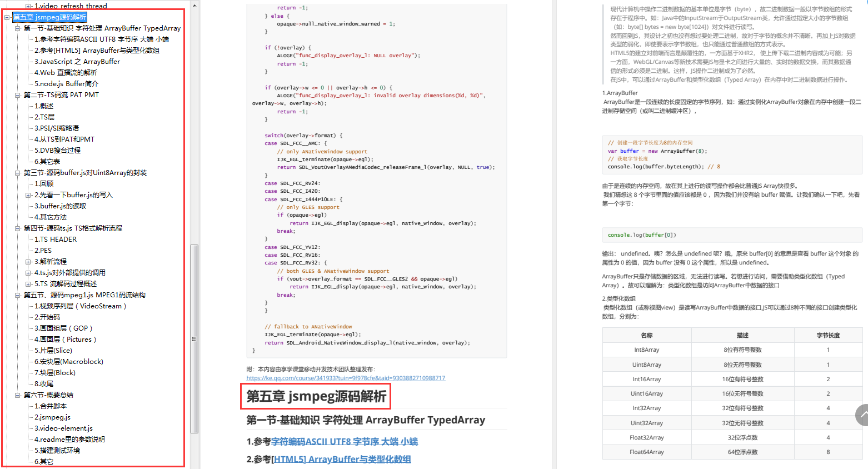
Task: Collapse the 第五节、源码mpeg1.js section node
Action: tap(17, 295)
